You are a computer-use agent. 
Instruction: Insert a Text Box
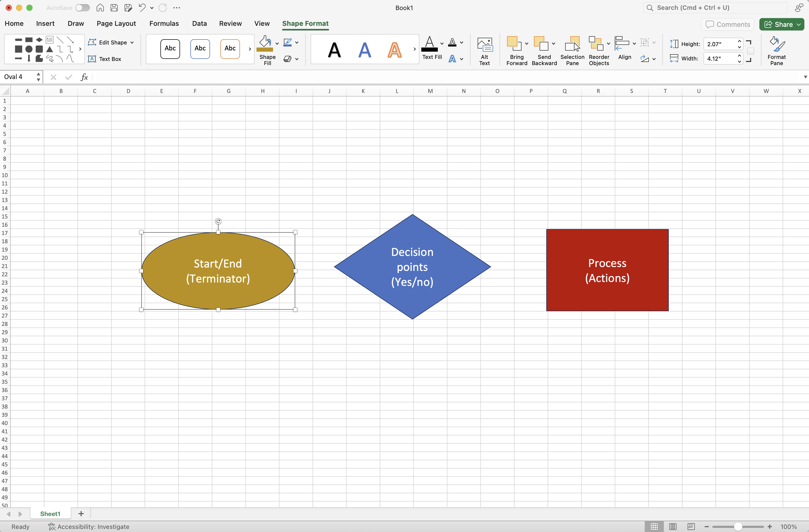105,59
